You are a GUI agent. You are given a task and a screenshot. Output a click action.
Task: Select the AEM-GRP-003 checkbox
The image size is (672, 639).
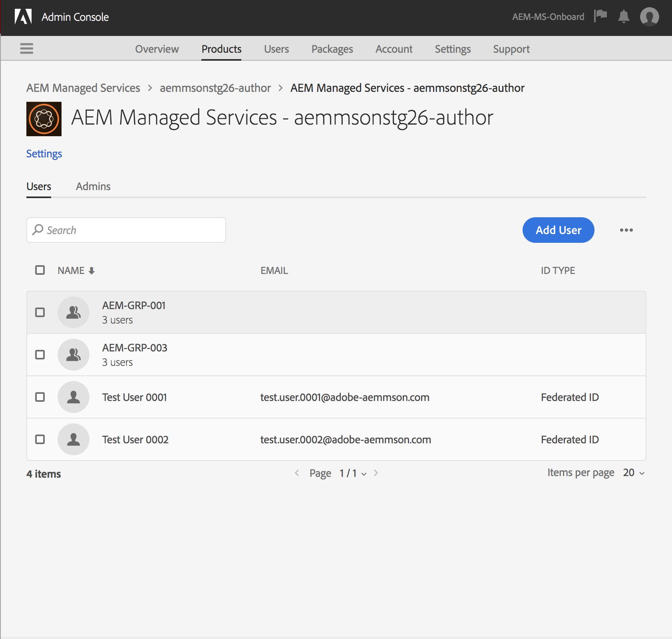(x=40, y=355)
